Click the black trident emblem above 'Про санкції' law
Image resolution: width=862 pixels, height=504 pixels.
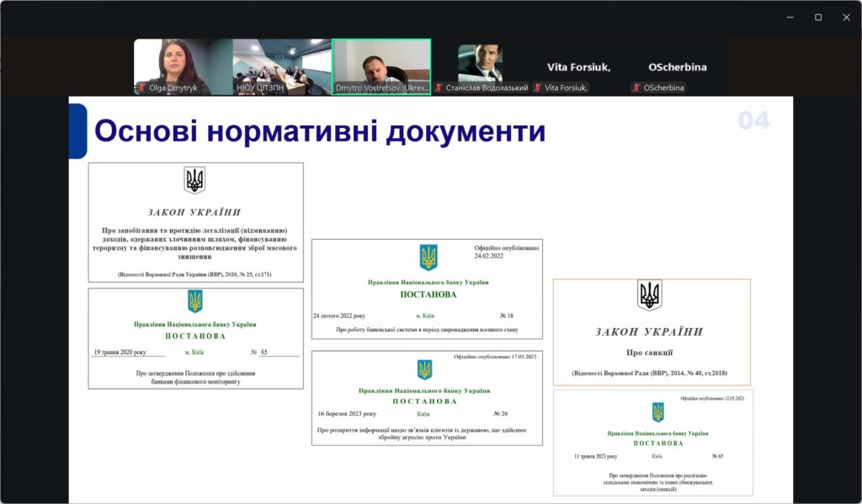click(x=649, y=295)
